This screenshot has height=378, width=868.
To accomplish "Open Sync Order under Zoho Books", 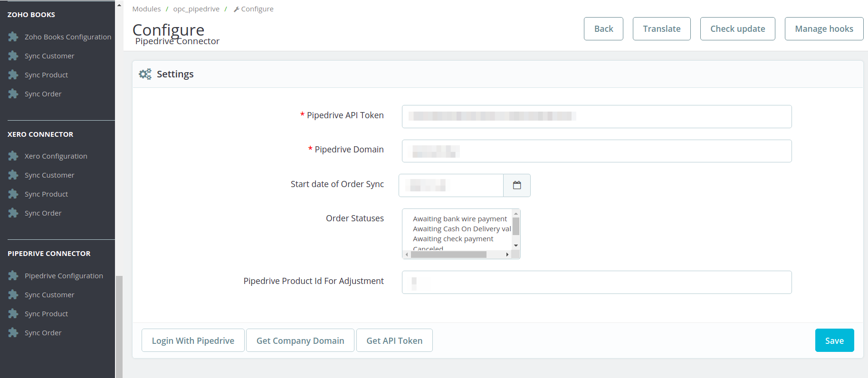I will pyautogui.click(x=43, y=94).
